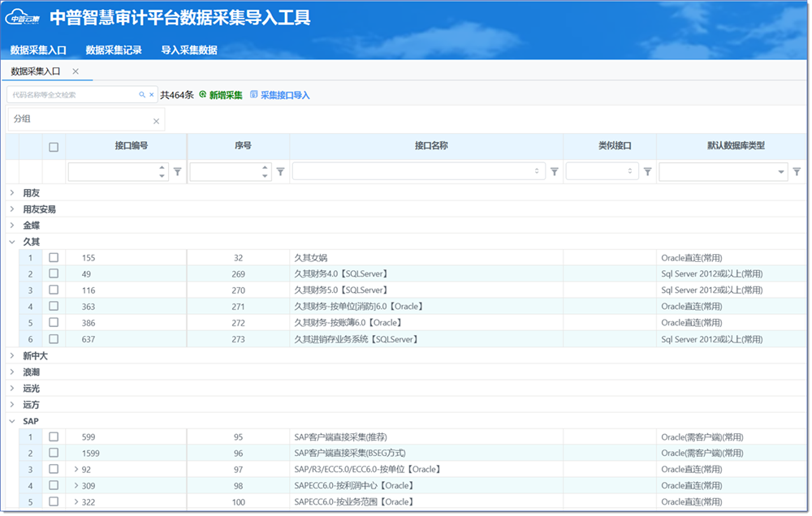812x516 pixels.
Task: Close the 数据采集入口 tab
Action: click(x=76, y=71)
